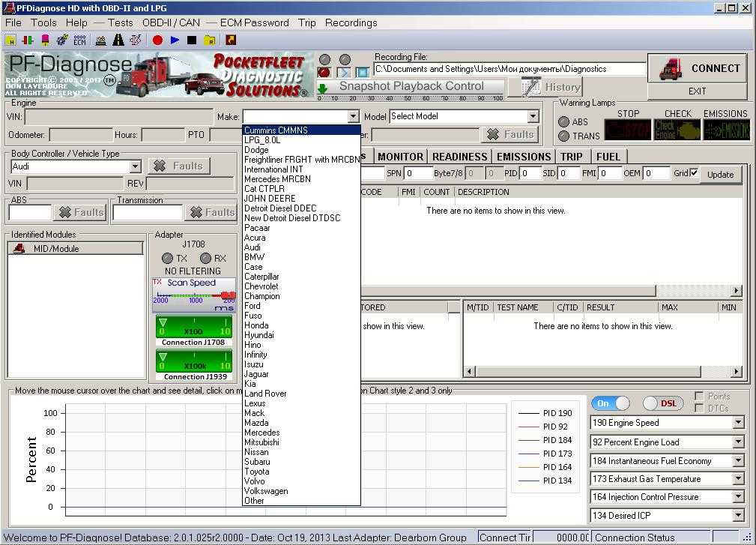Toggle the On switch
The image size is (756, 545).
pos(611,403)
